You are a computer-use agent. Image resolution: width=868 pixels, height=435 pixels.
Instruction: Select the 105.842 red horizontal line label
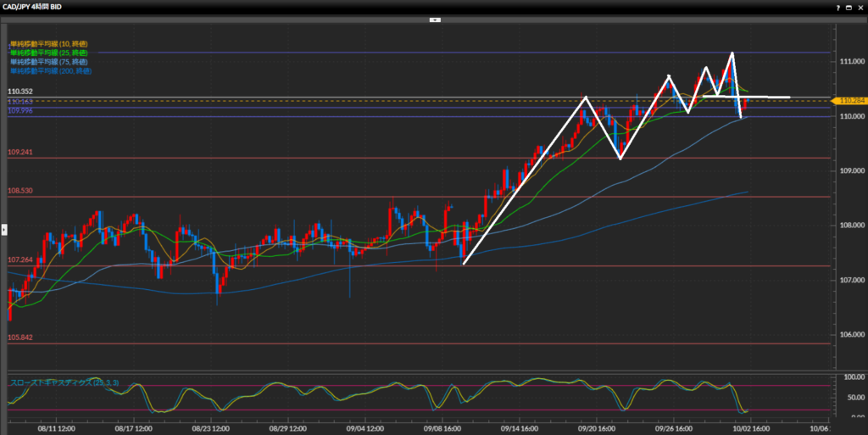click(x=20, y=337)
